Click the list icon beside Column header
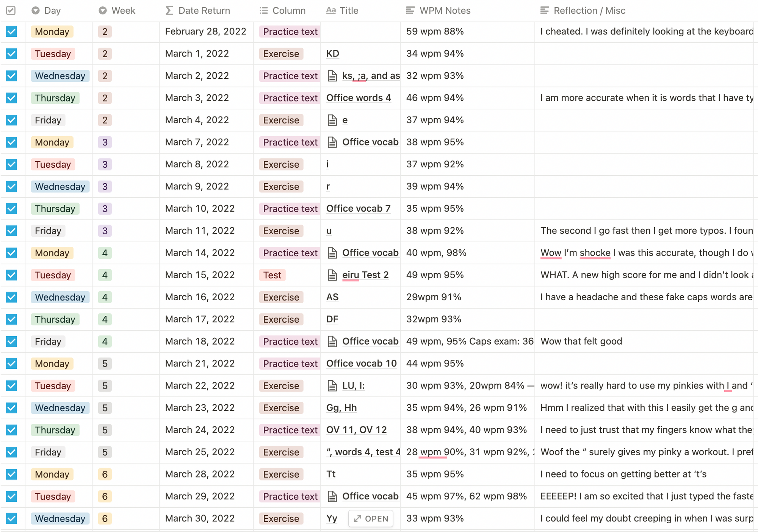The image size is (758, 532). [x=264, y=11]
